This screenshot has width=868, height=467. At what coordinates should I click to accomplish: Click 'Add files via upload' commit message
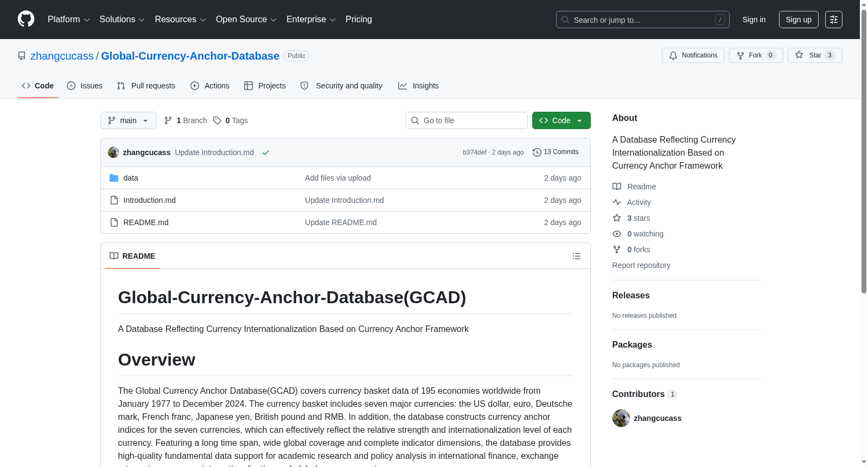click(x=338, y=178)
